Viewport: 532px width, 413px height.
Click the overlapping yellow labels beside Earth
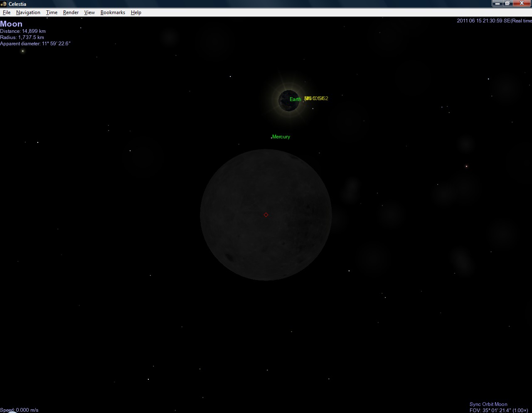316,98
